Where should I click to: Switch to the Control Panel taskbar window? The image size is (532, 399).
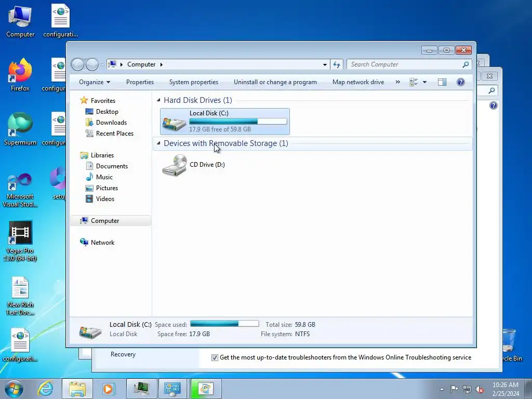[x=172, y=389]
